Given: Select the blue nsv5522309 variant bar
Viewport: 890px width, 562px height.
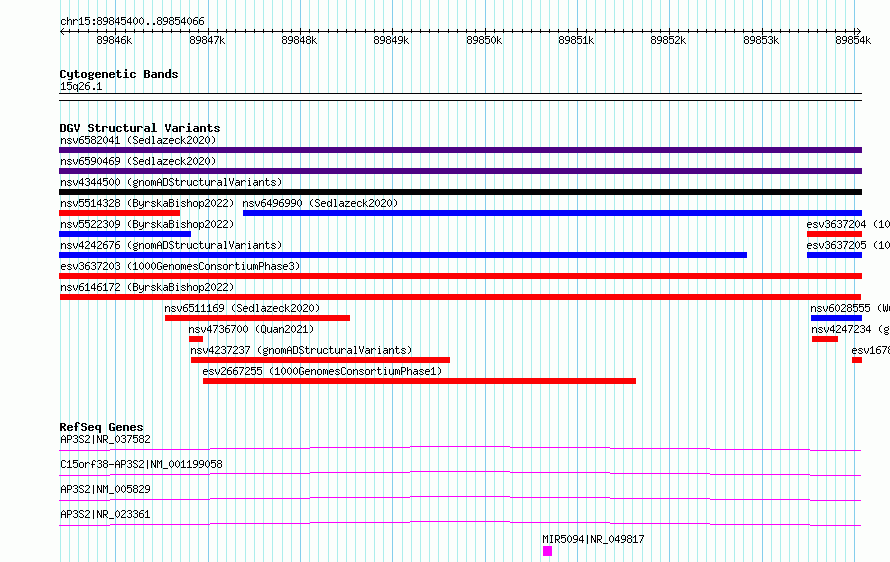Looking at the screenshot, I should click(125, 234).
